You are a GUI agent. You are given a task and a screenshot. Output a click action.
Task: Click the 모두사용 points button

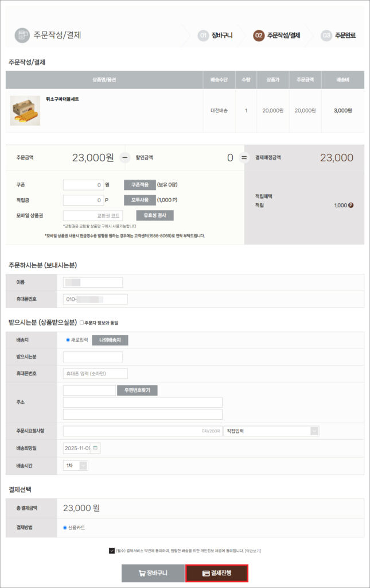pyautogui.click(x=139, y=200)
